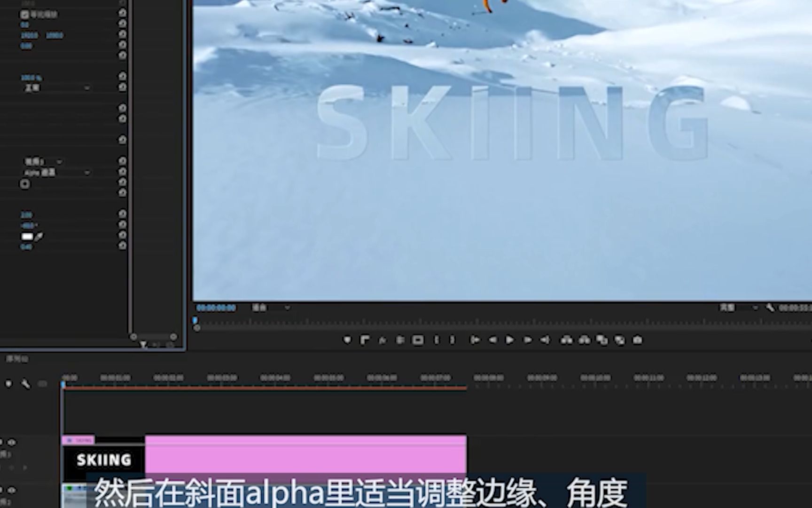Click the Step Forward frame button
Image resolution: width=812 pixels, height=508 pixels.
(x=529, y=340)
